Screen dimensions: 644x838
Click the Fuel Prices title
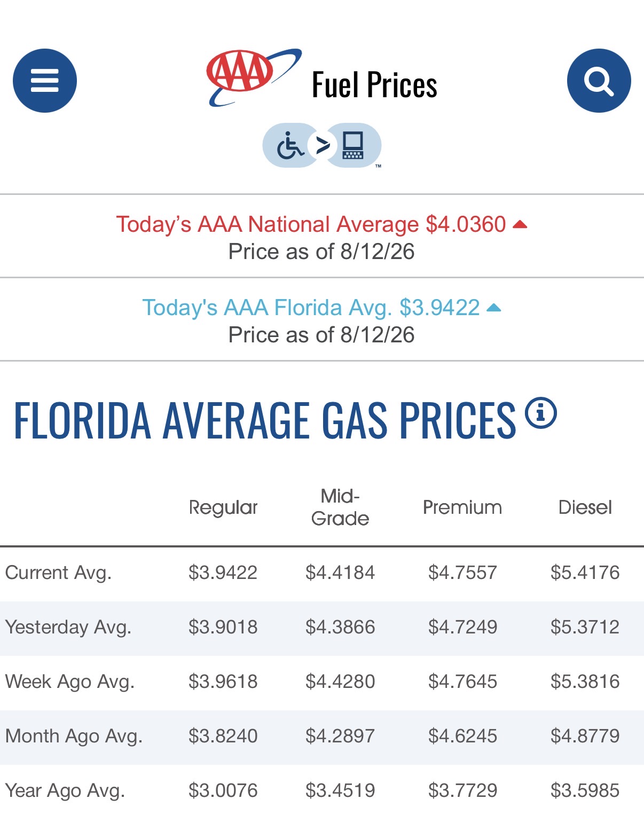coord(374,84)
